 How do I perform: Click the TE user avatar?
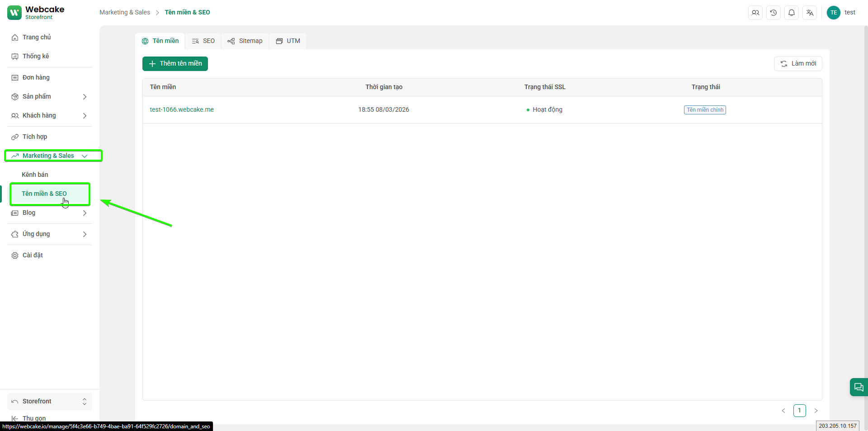click(833, 13)
